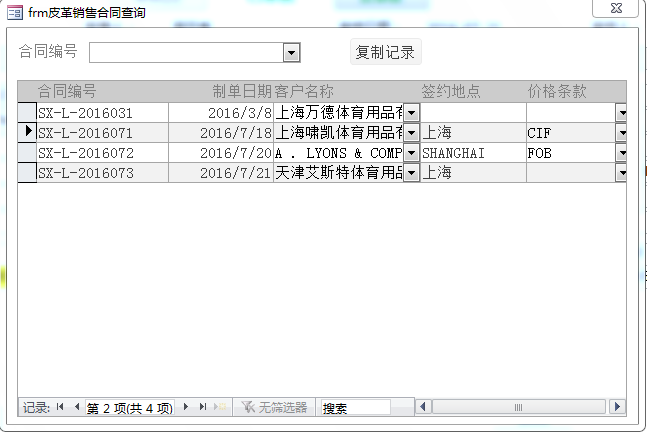647x432 pixels.
Task: Select row SX-L-2016073 via its row selector
Action: (27, 173)
